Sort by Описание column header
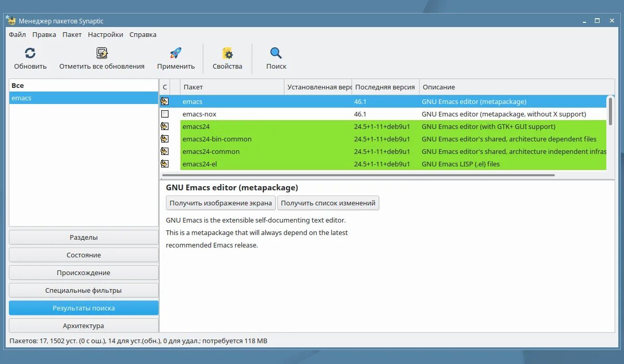Screen dimensions: 624x364 517,87
